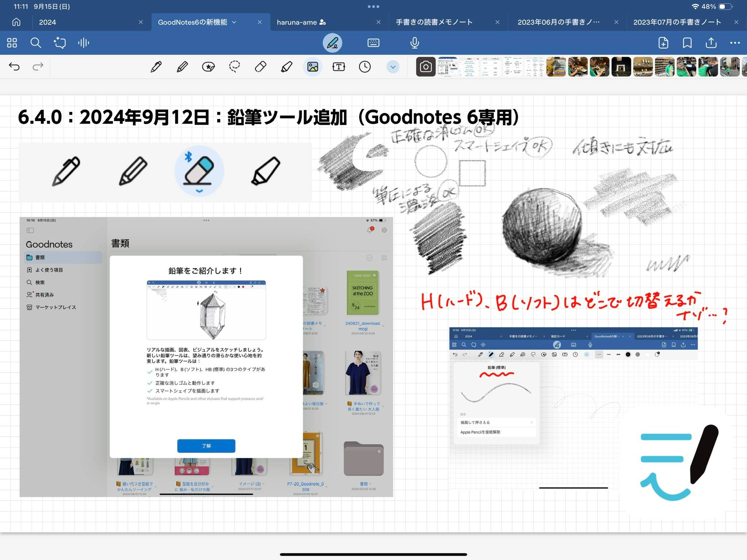This screenshot has height=560, width=747.
Task: Tap the 9月15日(日) date in the status bar
Action: point(52,7)
